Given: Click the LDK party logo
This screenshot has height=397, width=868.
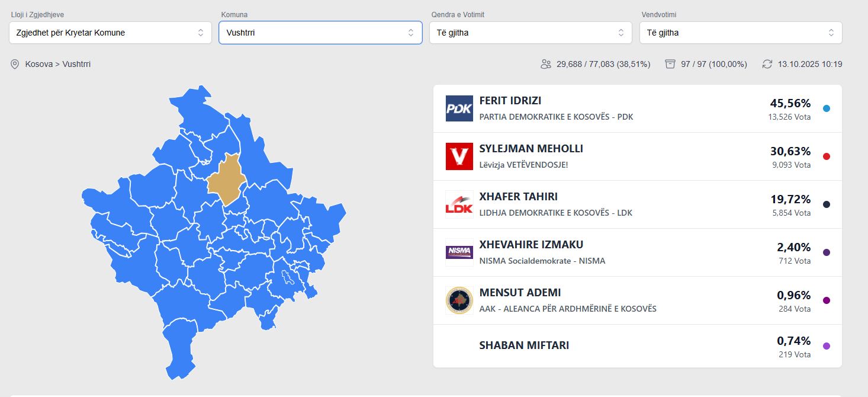Looking at the screenshot, I should [459, 204].
